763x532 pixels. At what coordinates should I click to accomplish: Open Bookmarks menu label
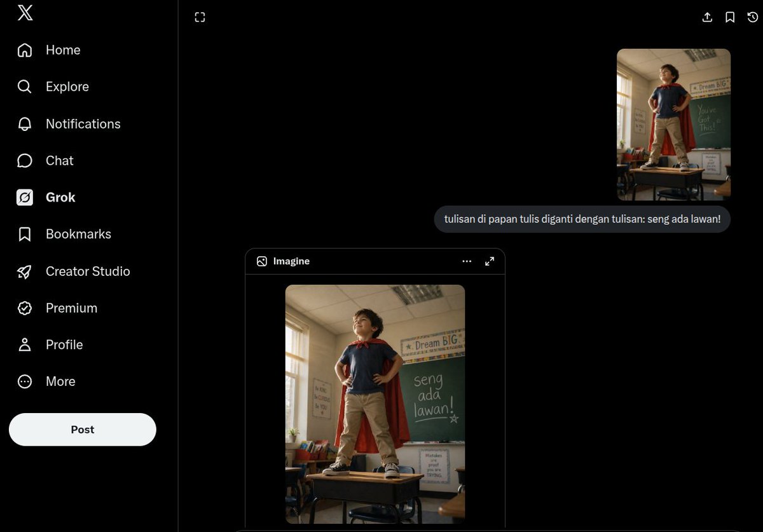pos(78,235)
